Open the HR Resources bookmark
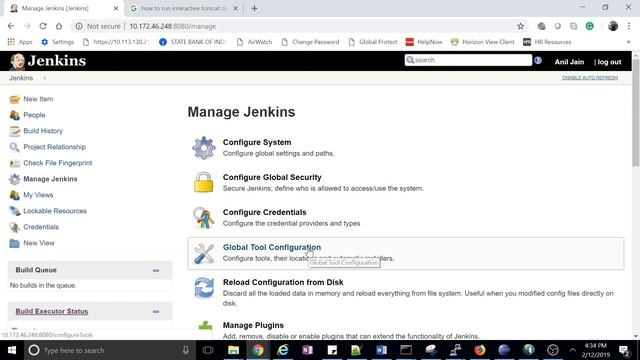This screenshot has width=640, height=360. pyautogui.click(x=547, y=42)
